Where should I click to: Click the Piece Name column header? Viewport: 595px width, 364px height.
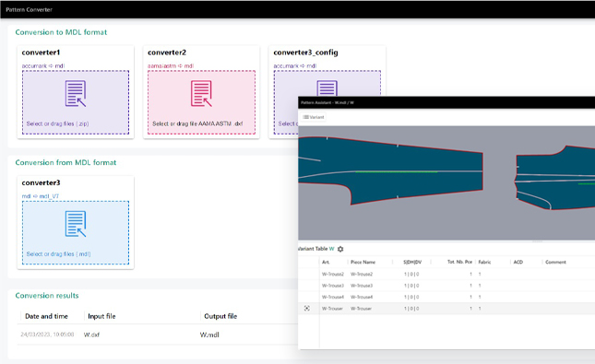(363, 262)
